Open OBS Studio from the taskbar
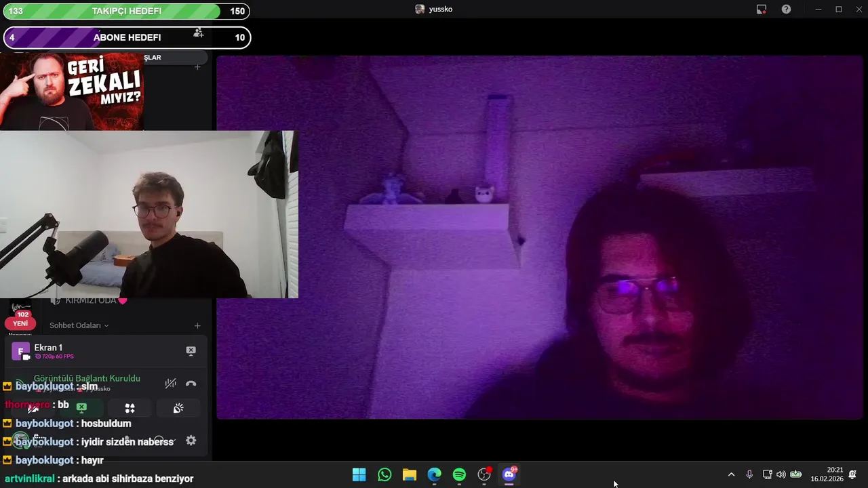This screenshot has width=868, height=488. click(484, 474)
